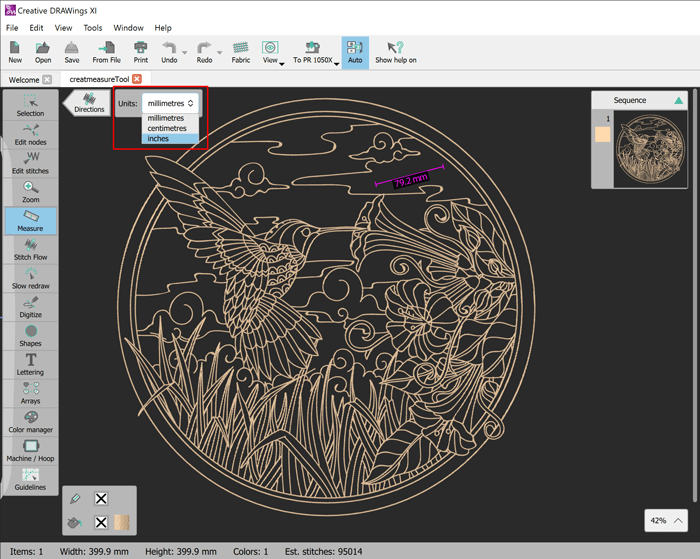Image resolution: width=700 pixels, height=559 pixels.
Task: Open the Machine / Hoop settings
Action: point(30,450)
